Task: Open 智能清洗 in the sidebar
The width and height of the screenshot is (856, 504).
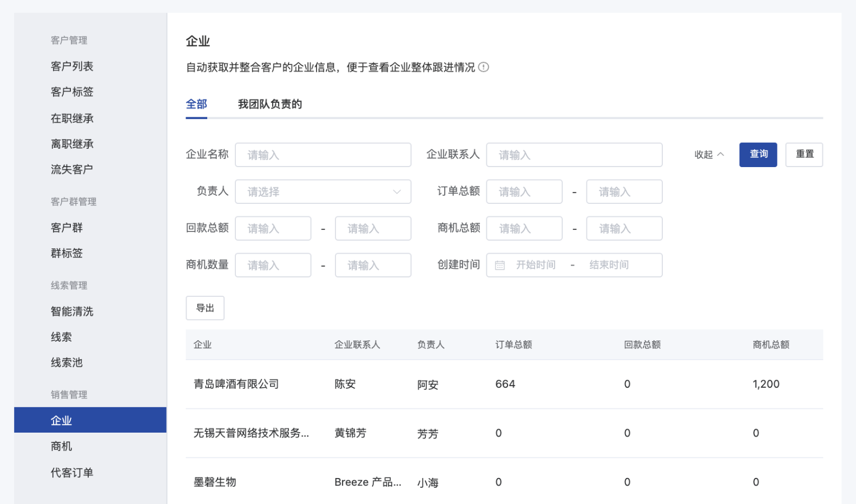Action: pyautogui.click(x=72, y=311)
